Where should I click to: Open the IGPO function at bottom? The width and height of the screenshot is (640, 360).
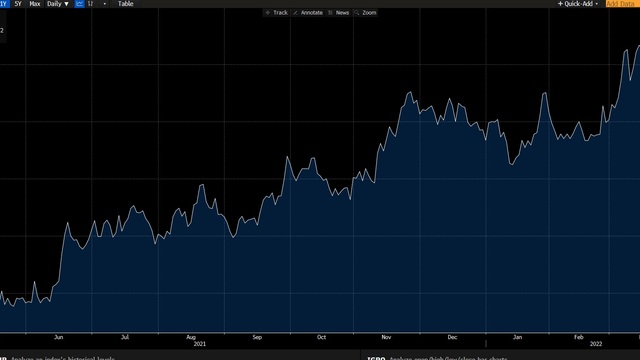click(x=376, y=358)
